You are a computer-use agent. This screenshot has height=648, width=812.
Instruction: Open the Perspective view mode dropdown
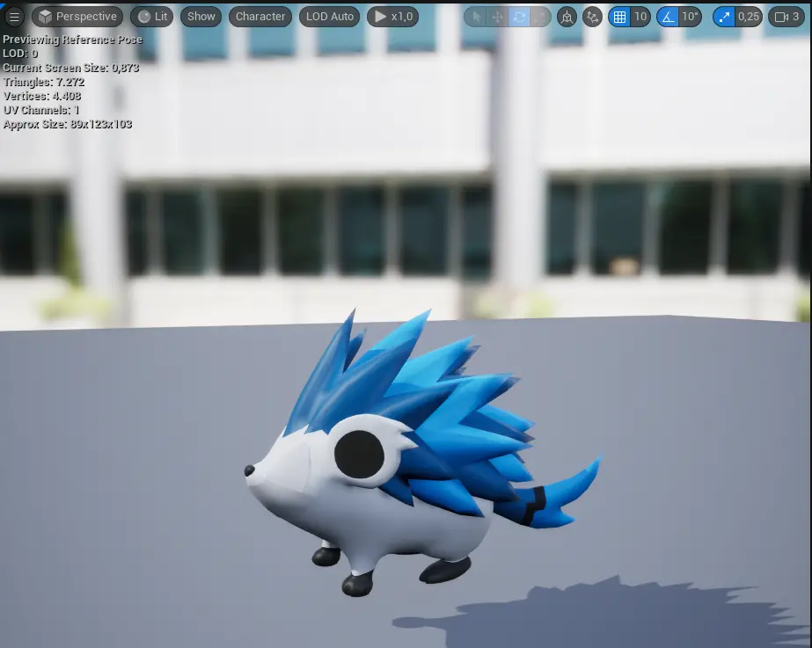77,17
